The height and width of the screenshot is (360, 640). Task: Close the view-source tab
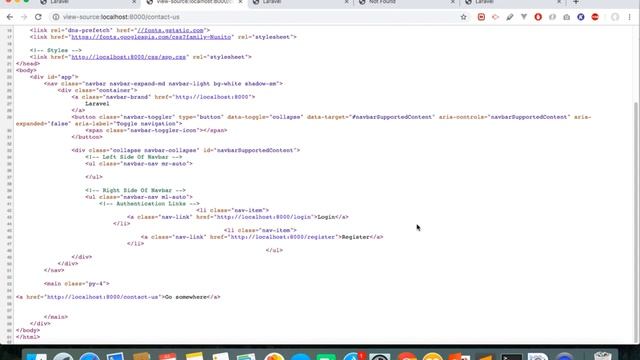(240, 2)
